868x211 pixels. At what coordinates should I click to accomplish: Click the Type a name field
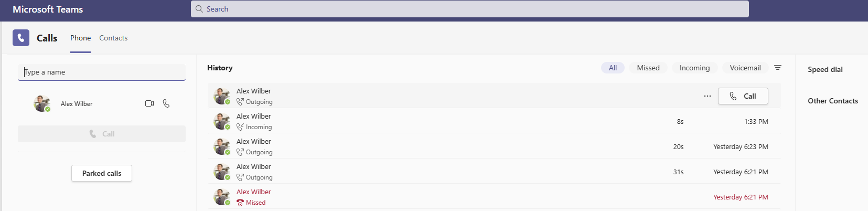[x=102, y=72]
